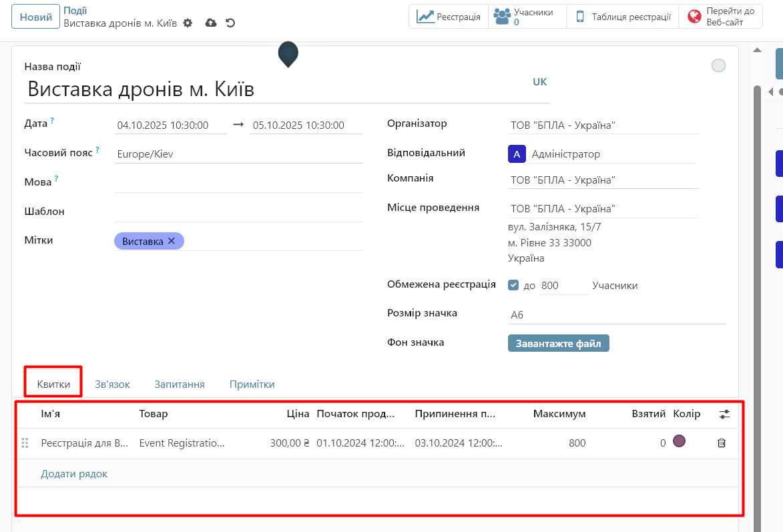This screenshot has height=532, width=783.
Task: Click the settings gear icon next to event title
Action: tap(188, 23)
